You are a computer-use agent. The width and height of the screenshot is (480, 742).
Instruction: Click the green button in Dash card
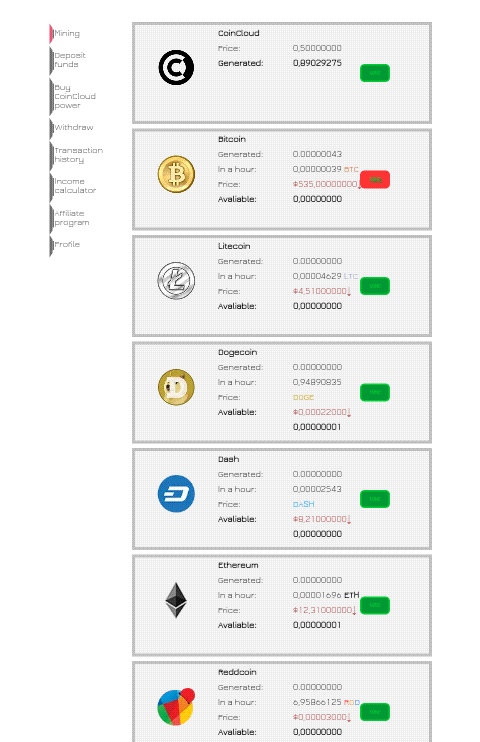pos(375,499)
